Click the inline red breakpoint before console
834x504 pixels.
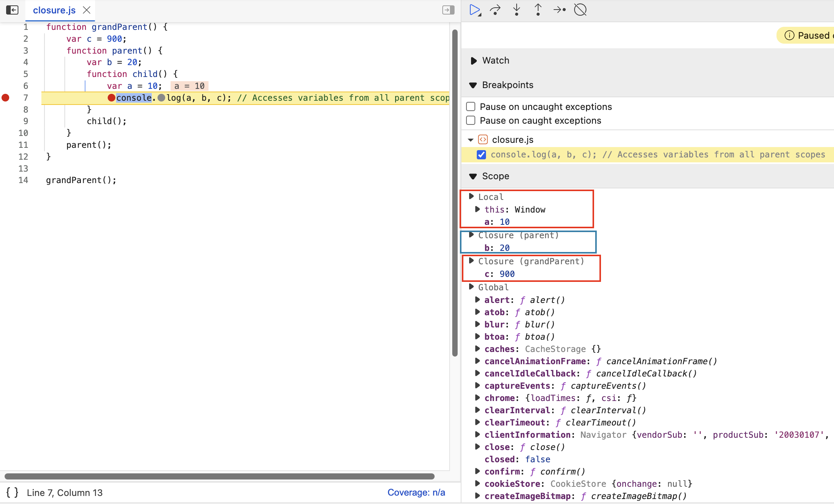[x=111, y=98]
